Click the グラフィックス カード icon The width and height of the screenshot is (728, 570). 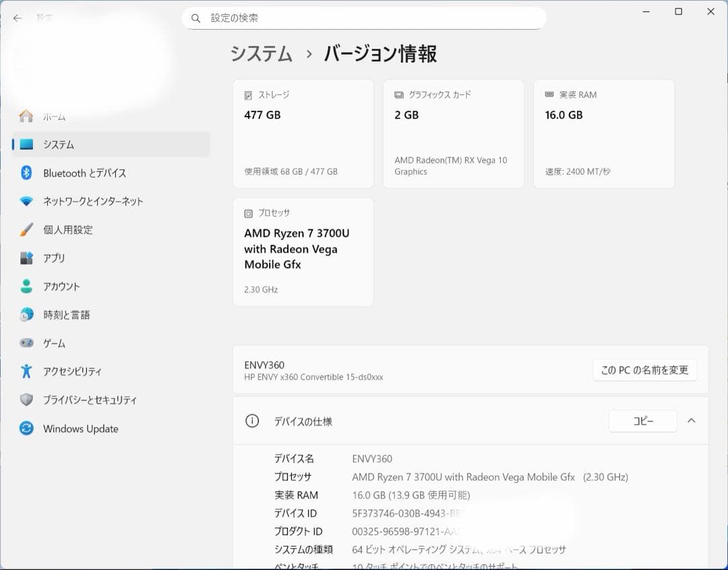click(x=399, y=94)
